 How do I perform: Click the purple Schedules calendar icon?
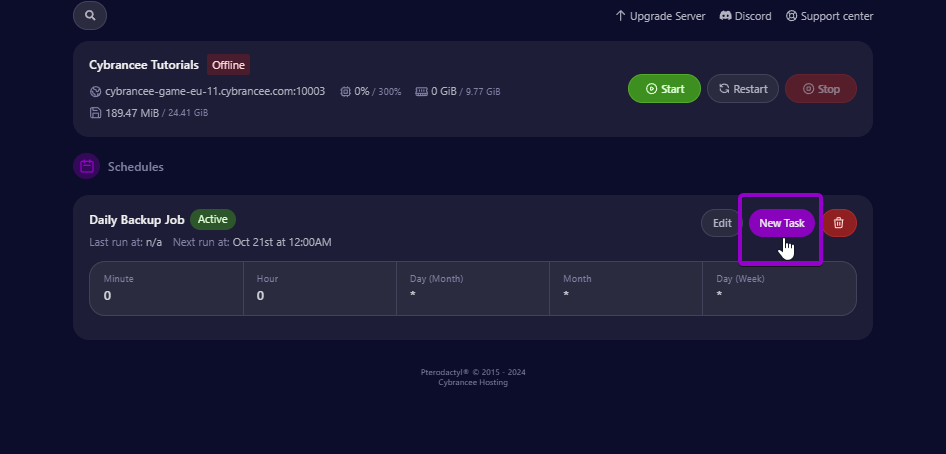pos(86,166)
